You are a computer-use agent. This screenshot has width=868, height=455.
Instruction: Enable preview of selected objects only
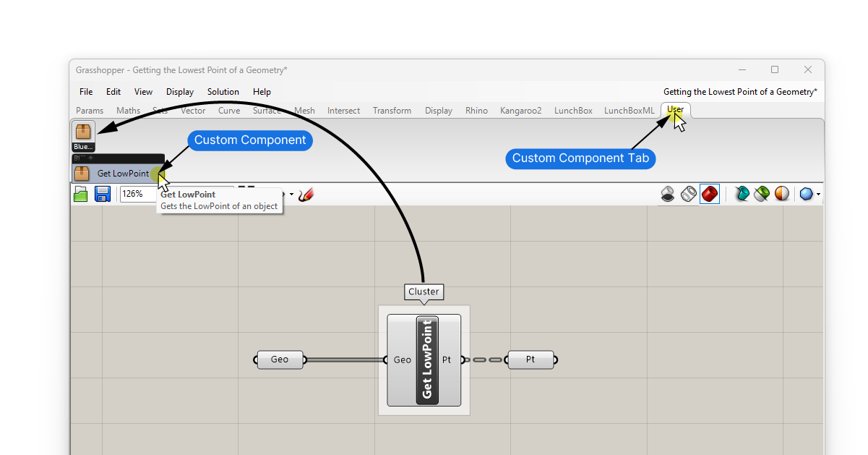[762, 194]
